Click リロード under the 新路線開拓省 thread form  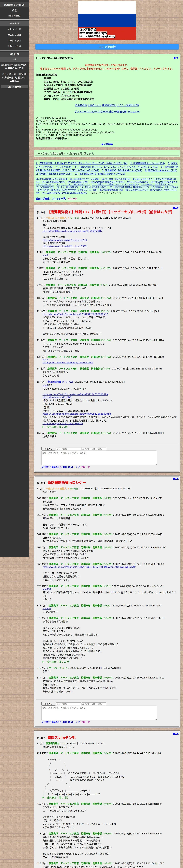pos(85,722)
